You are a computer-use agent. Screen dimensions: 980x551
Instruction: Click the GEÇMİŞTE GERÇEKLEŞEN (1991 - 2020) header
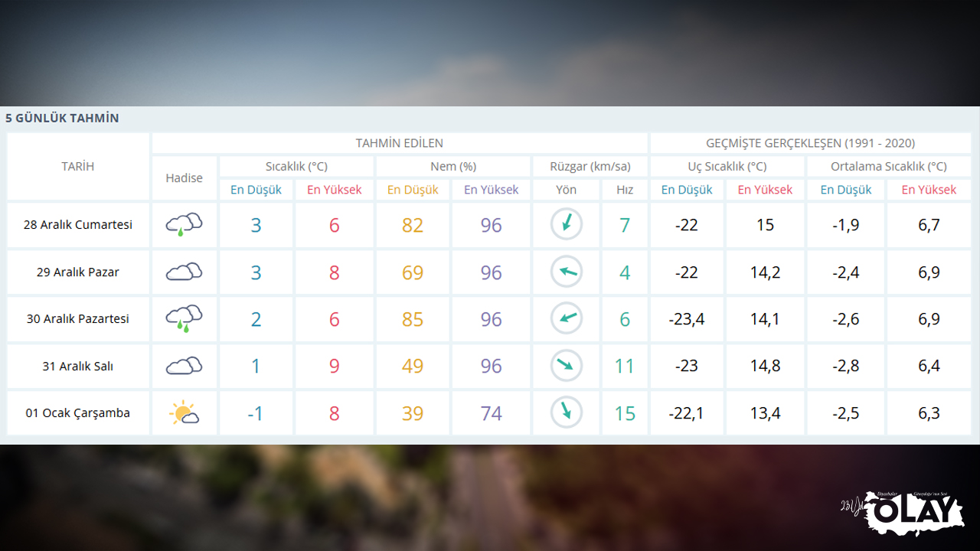pyautogui.click(x=810, y=143)
